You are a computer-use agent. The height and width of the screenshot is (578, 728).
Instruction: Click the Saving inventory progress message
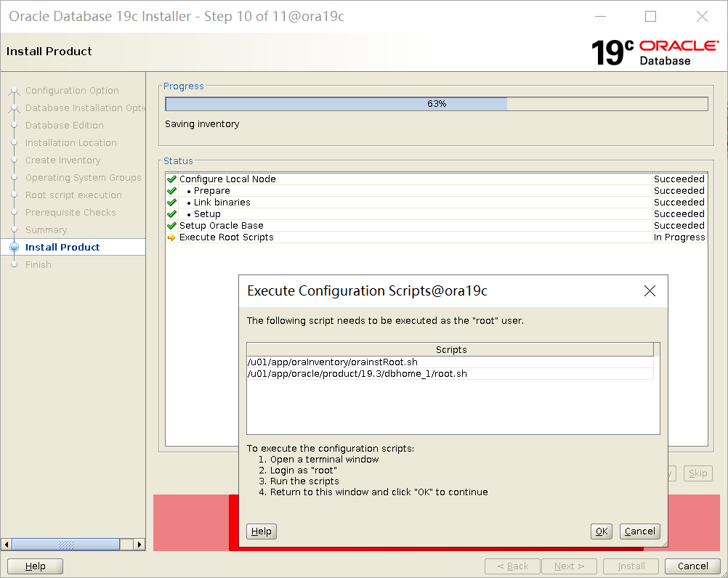pos(202,124)
